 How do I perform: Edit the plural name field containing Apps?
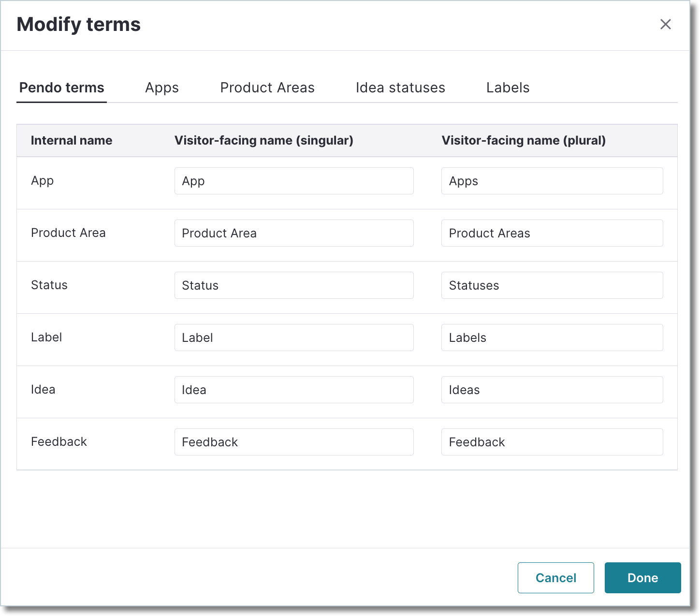click(x=552, y=181)
